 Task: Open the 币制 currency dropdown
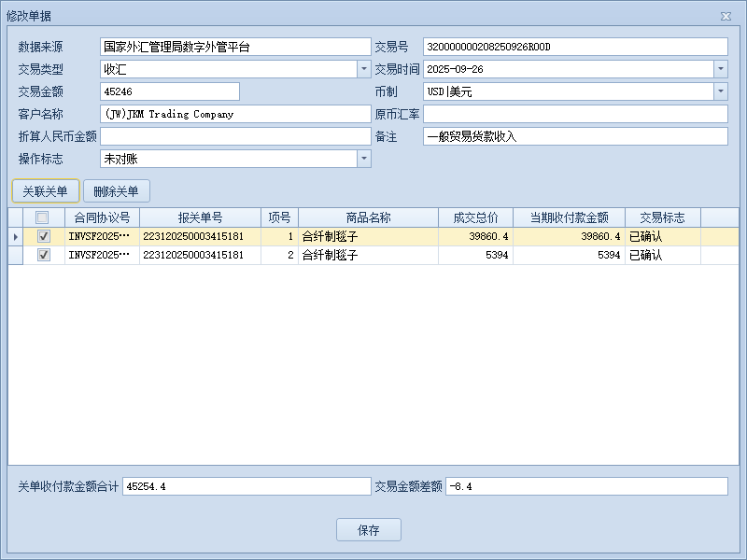720,91
